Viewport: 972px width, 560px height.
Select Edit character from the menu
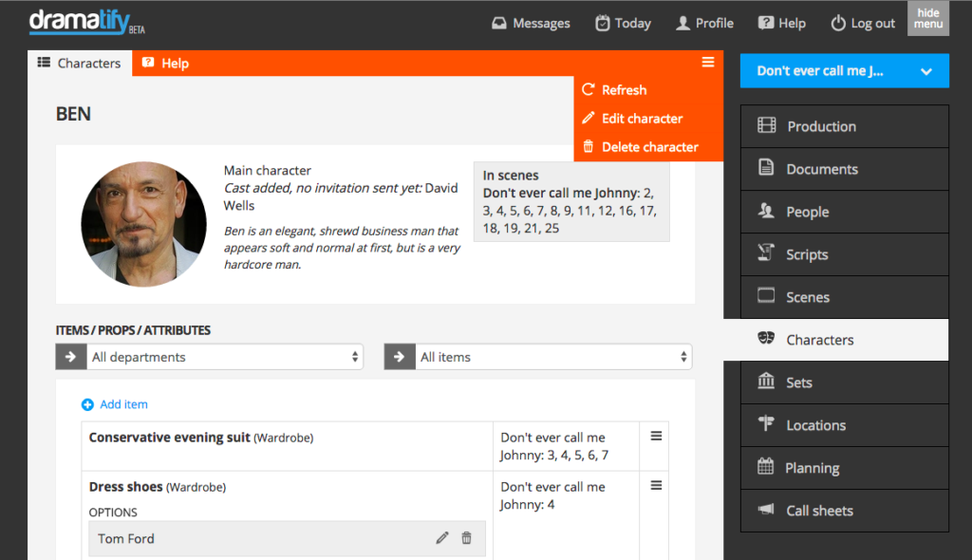(642, 119)
